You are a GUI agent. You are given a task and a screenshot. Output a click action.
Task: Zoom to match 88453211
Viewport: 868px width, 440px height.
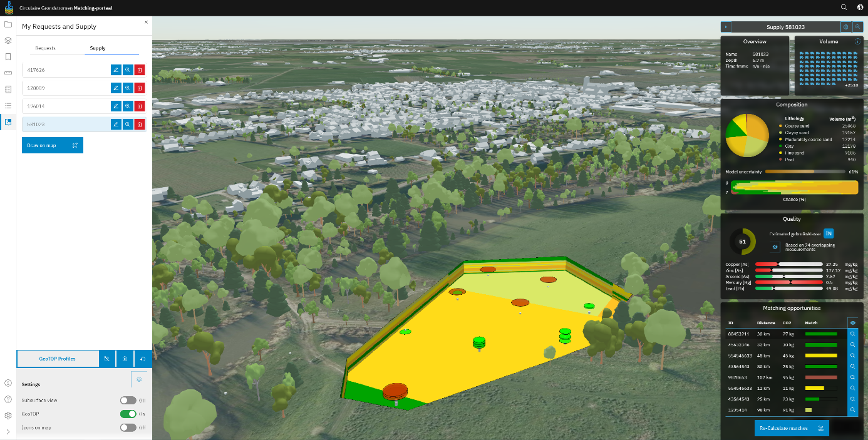point(852,334)
